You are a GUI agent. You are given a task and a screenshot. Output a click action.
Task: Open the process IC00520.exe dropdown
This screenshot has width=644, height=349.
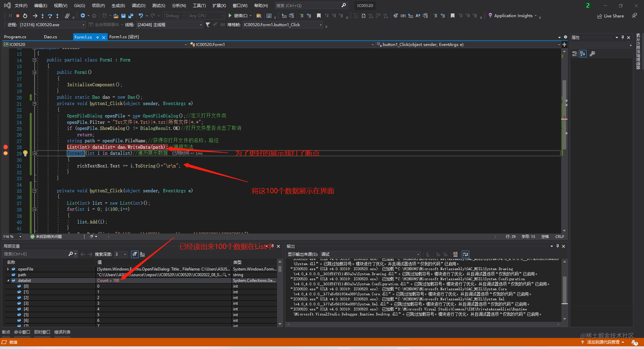tap(52, 25)
